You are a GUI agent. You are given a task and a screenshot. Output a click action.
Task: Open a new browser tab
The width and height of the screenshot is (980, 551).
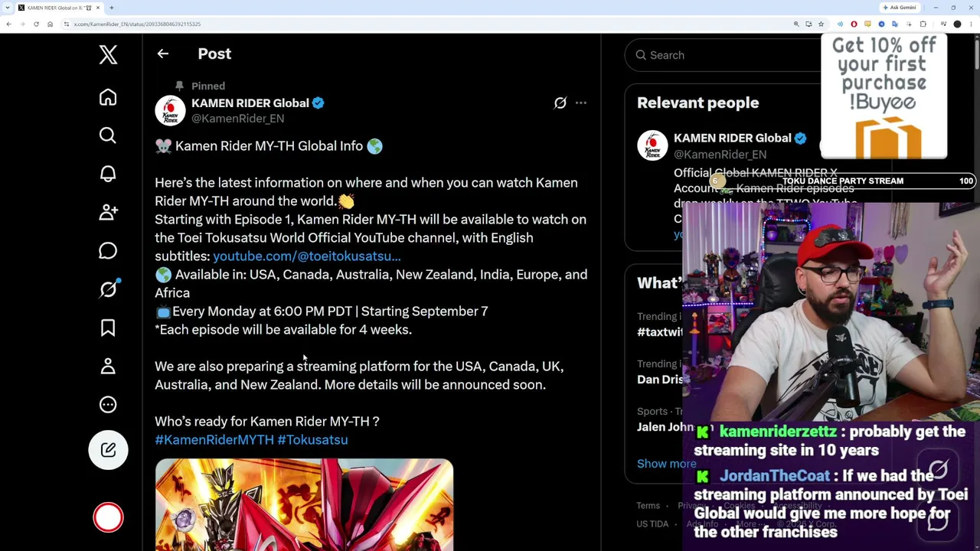pos(111,8)
